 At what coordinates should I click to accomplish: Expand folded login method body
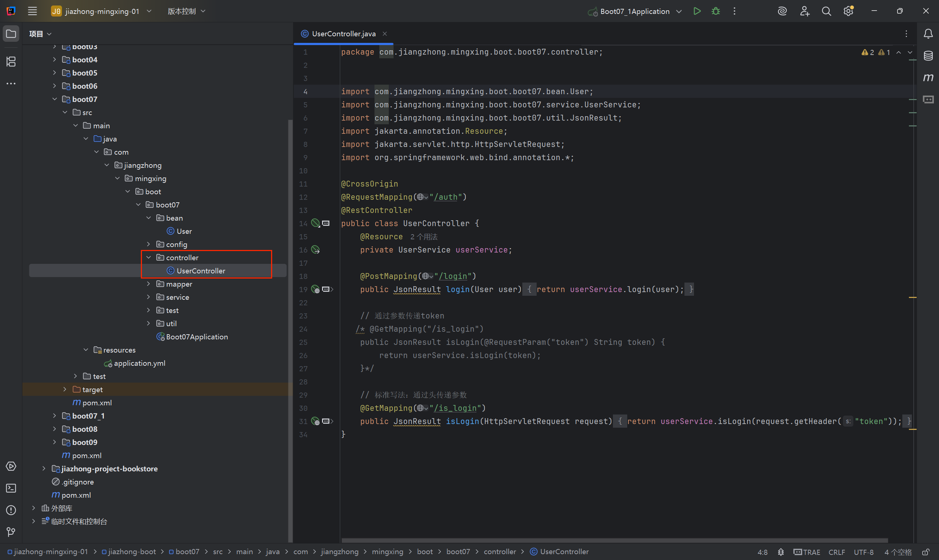[332, 290]
